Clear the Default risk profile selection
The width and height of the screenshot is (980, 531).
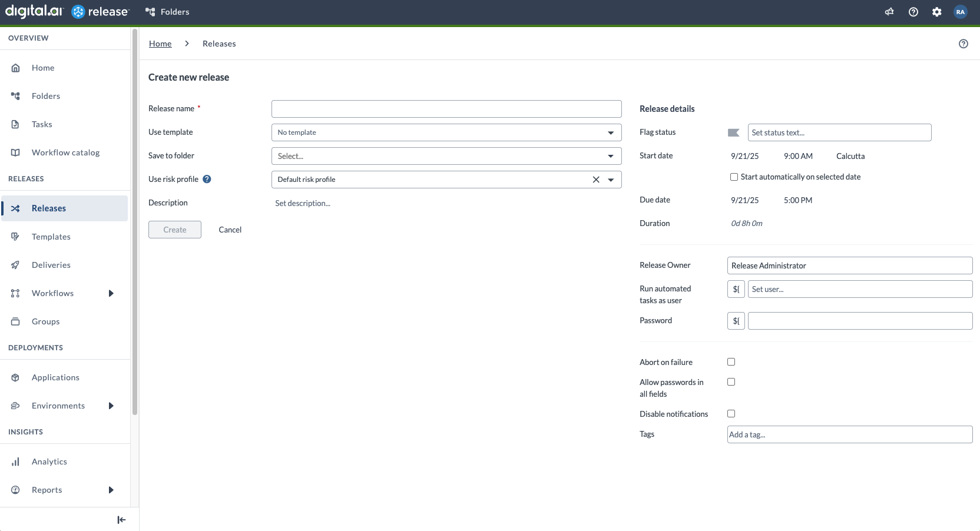point(596,180)
